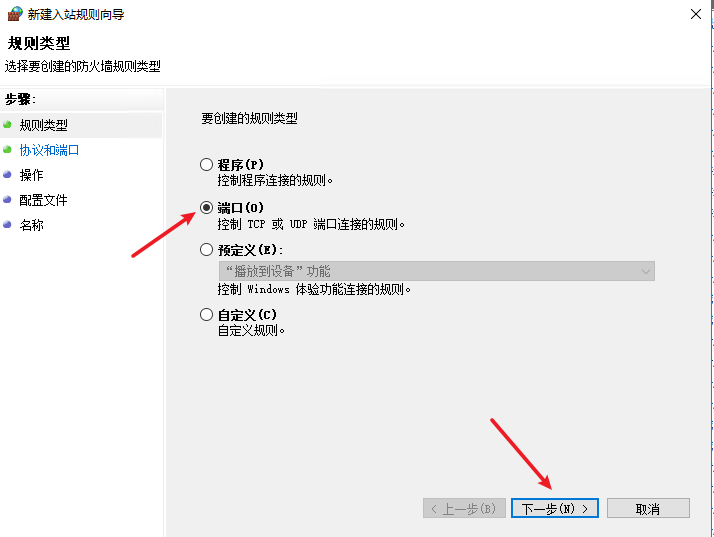714x537 pixels.
Task: Click the green bullet beside 规则类型 step
Action: coord(7,124)
